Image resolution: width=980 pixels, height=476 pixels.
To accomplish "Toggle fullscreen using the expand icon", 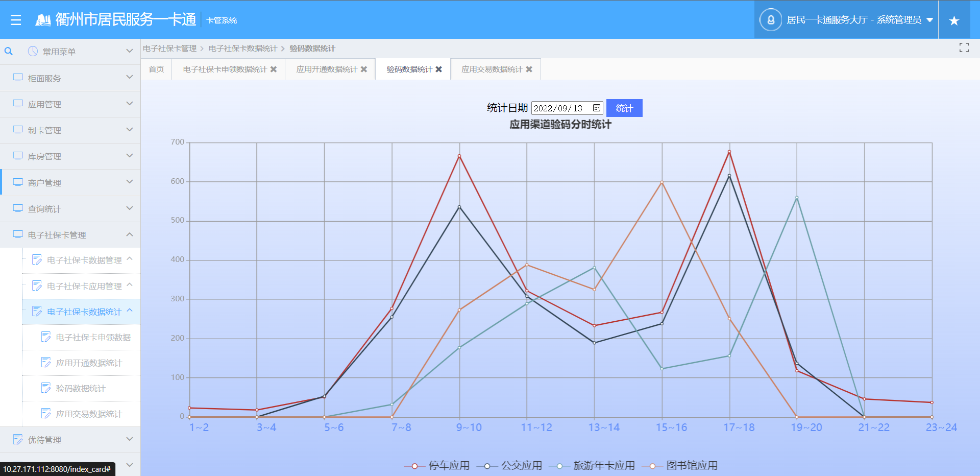I will coord(964,47).
